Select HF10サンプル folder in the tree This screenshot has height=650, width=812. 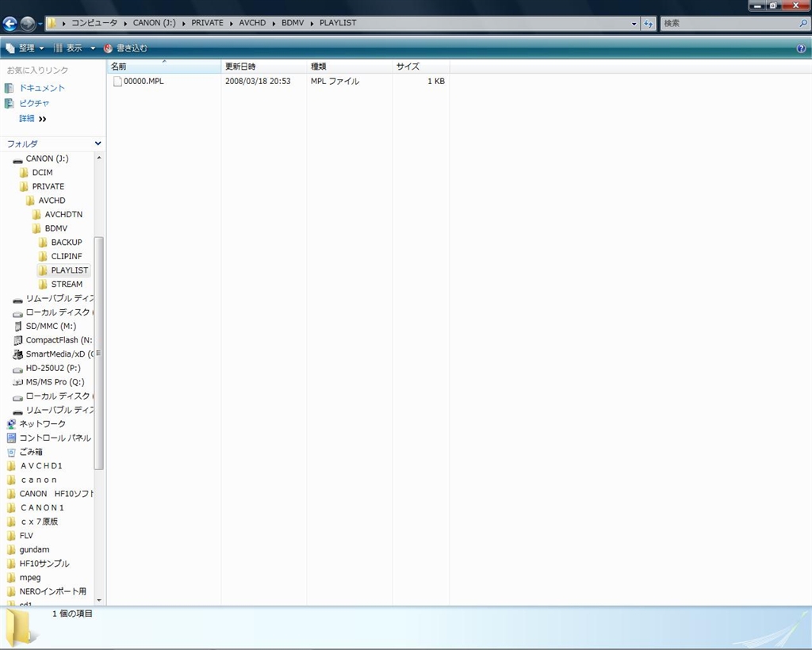pyautogui.click(x=44, y=564)
